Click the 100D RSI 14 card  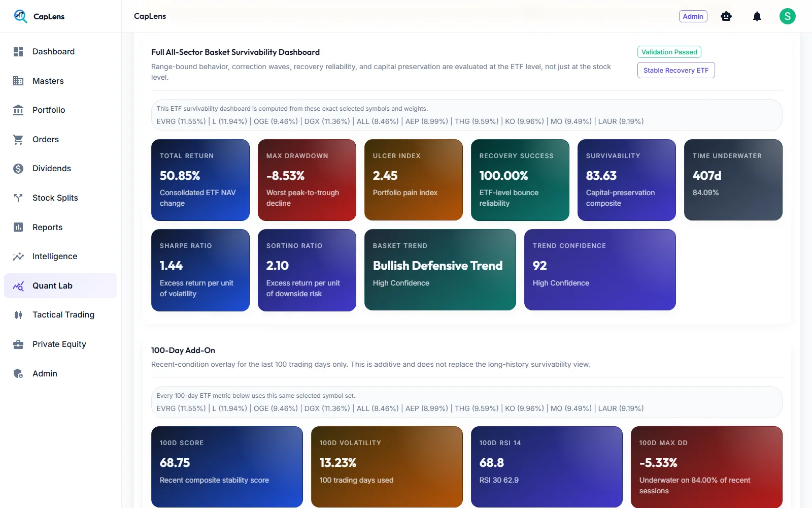pos(547,467)
